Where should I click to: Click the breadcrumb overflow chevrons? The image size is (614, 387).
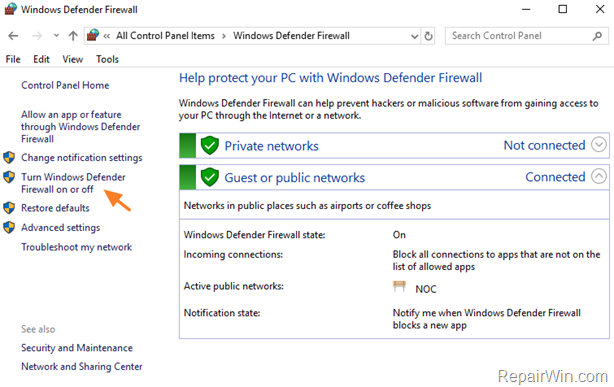tap(107, 36)
